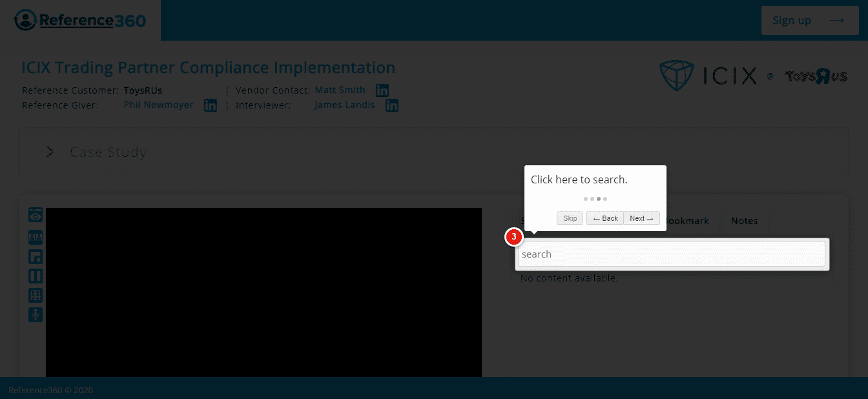
Task: Open the Matt Smith vendor contact link
Action: [x=340, y=90]
